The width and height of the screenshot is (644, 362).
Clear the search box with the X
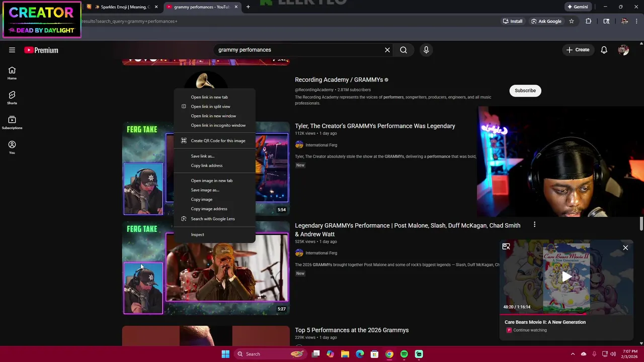pos(387,50)
